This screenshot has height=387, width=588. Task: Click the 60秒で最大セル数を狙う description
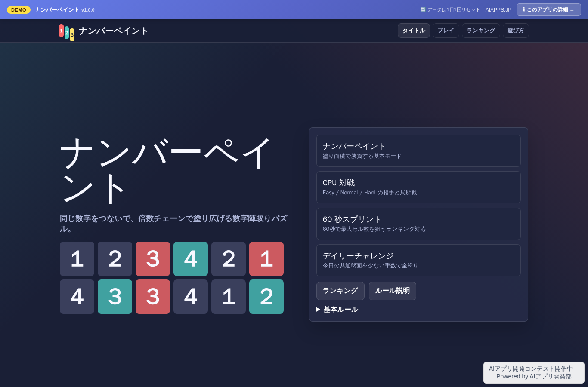[x=374, y=229]
